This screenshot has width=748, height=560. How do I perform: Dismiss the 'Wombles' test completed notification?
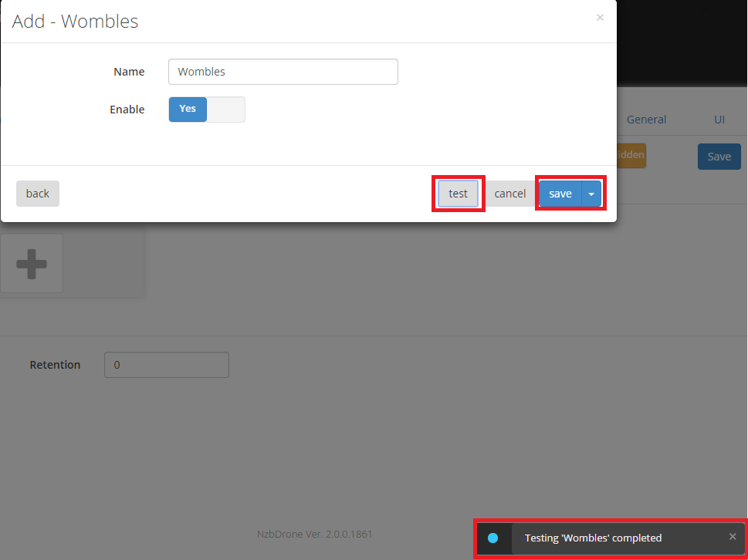733,537
